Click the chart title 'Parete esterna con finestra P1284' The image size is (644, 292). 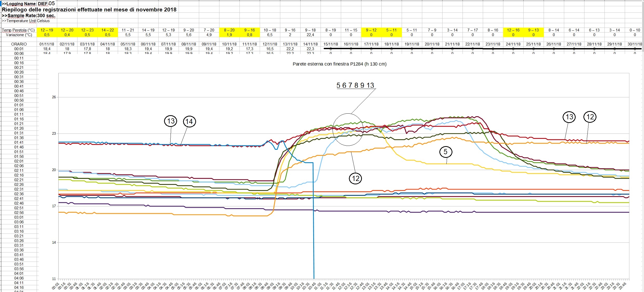pyautogui.click(x=339, y=64)
